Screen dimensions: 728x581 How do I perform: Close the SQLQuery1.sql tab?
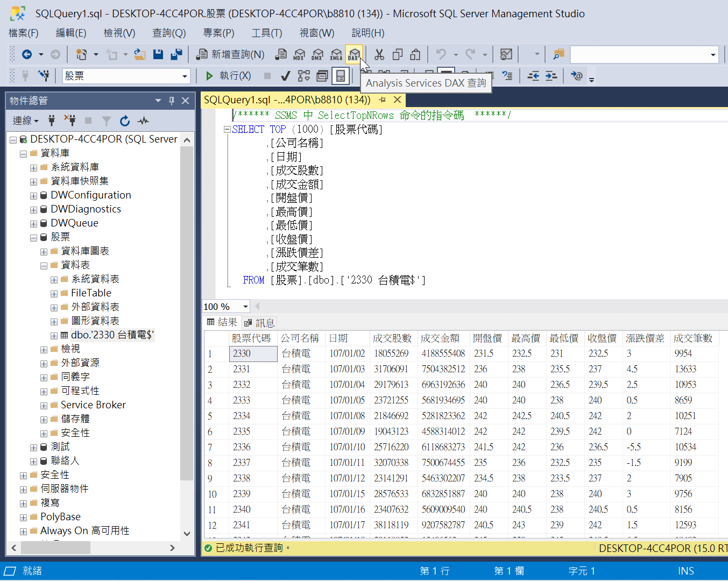click(x=398, y=100)
